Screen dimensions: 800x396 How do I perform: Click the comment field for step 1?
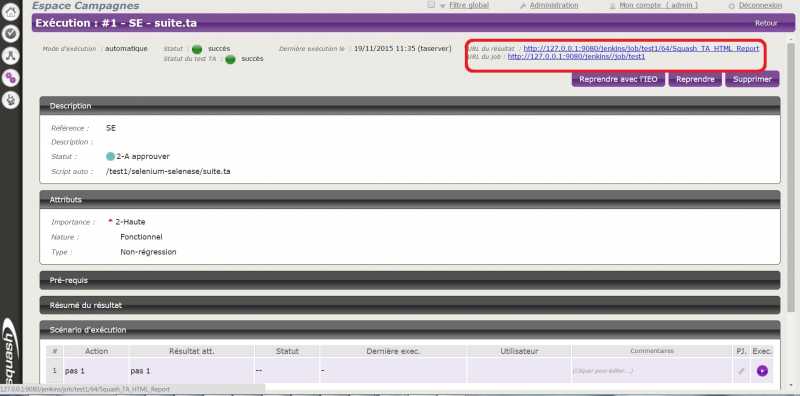pyautogui.click(x=652, y=371)
